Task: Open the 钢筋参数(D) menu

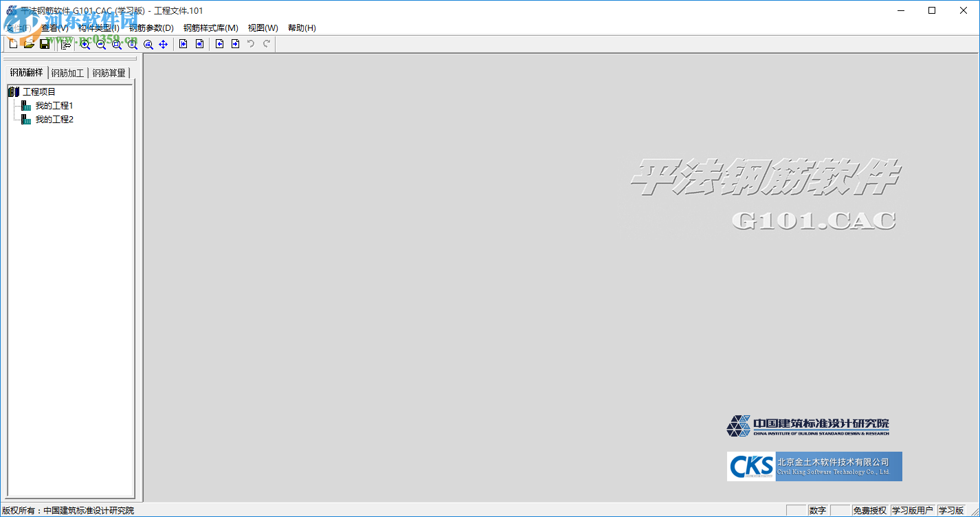Action: tap(151, 28)
